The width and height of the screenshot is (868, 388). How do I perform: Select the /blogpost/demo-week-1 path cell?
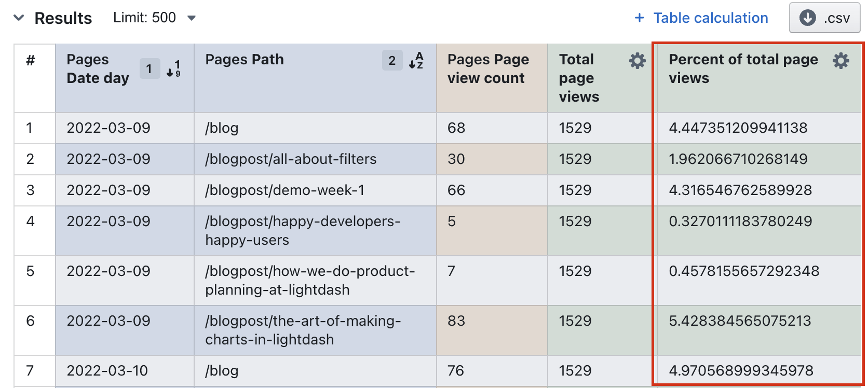coord(284,190)
